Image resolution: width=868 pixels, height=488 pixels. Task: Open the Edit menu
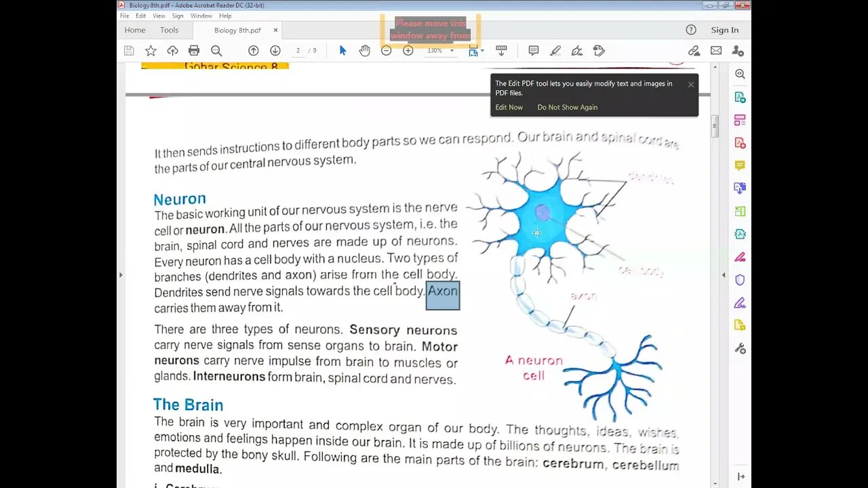point(141,16)
